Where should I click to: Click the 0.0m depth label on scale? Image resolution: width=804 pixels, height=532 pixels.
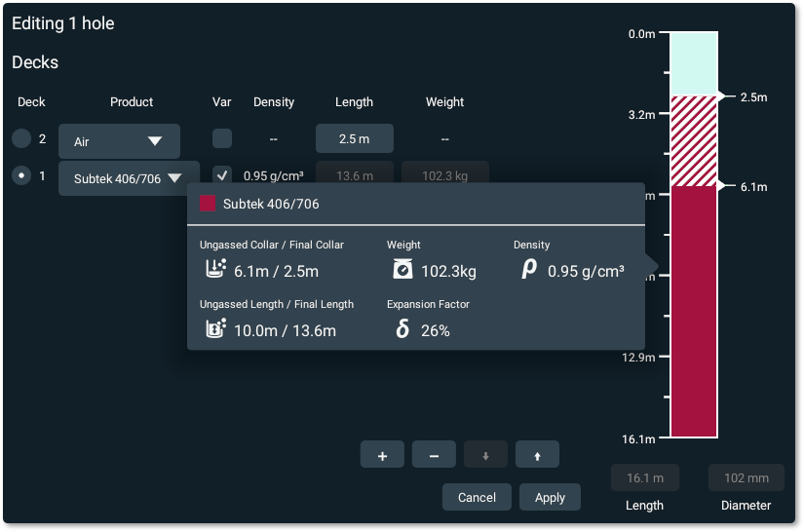click(x=641, y=34)
